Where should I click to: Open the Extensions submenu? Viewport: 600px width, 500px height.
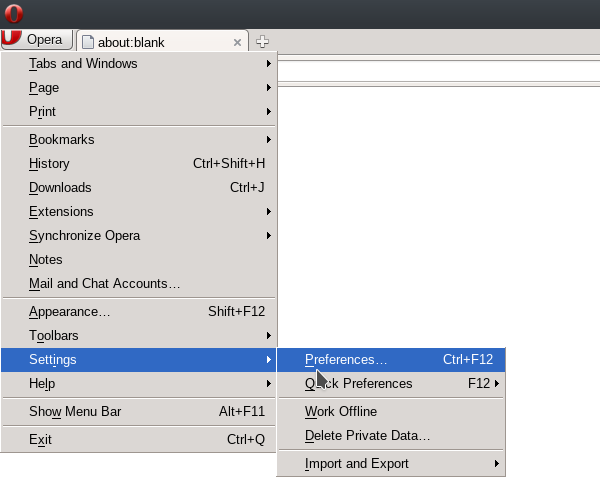click(x=139, y=212)
